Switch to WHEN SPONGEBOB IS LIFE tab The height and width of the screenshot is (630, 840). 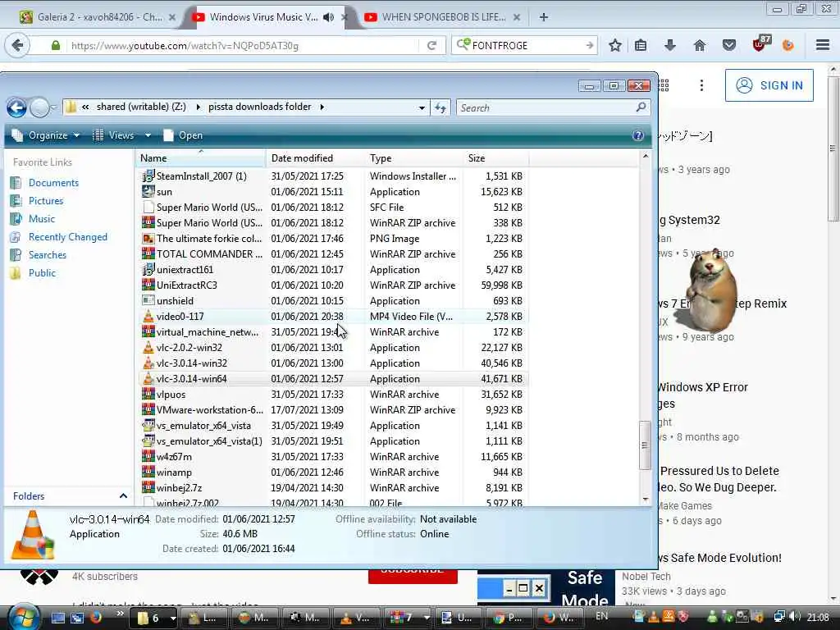(x=442, y=17)
